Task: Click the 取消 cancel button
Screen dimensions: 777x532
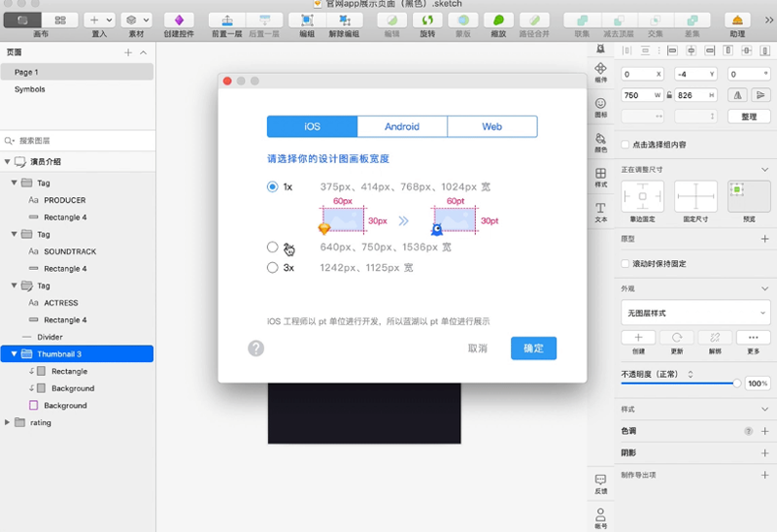Action: pos(478,349)
